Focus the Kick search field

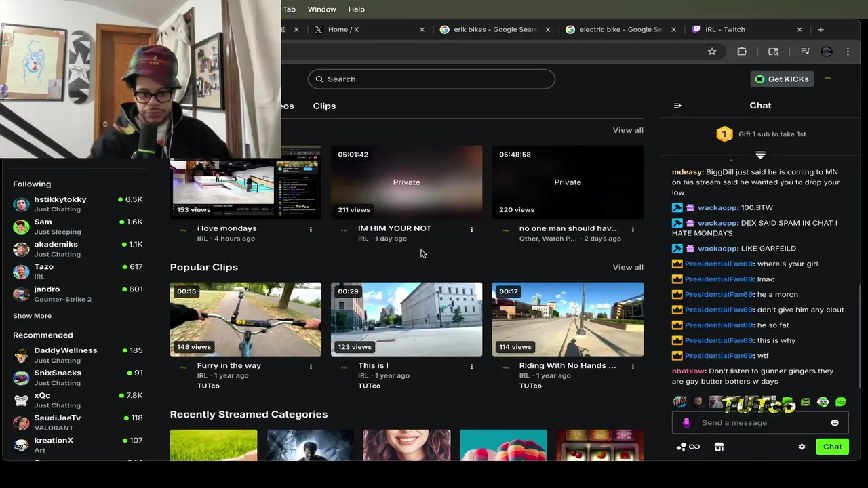[x=431, y=79]
